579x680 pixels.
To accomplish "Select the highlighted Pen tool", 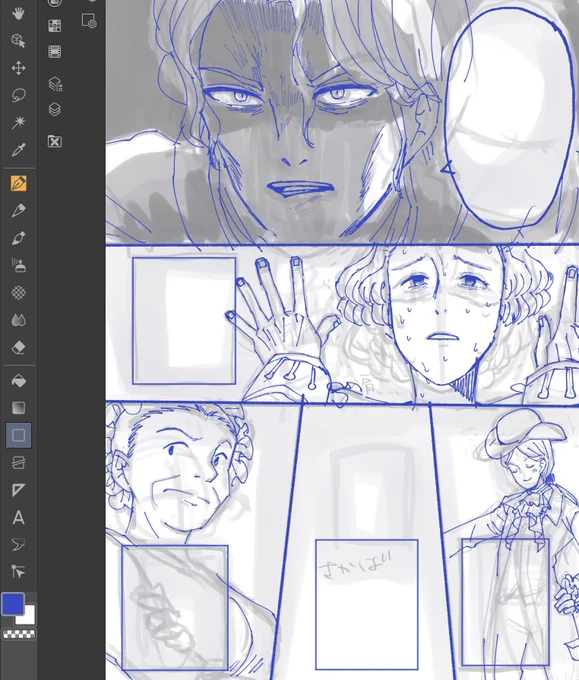I will point(18,183).
